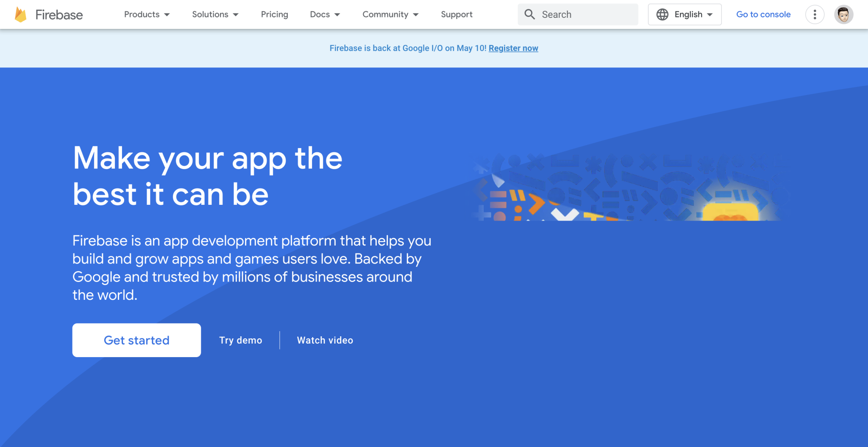This screenshot has width=868, height=447.
Task: Open the three-dot more options menu
Action: pos(814,15)
